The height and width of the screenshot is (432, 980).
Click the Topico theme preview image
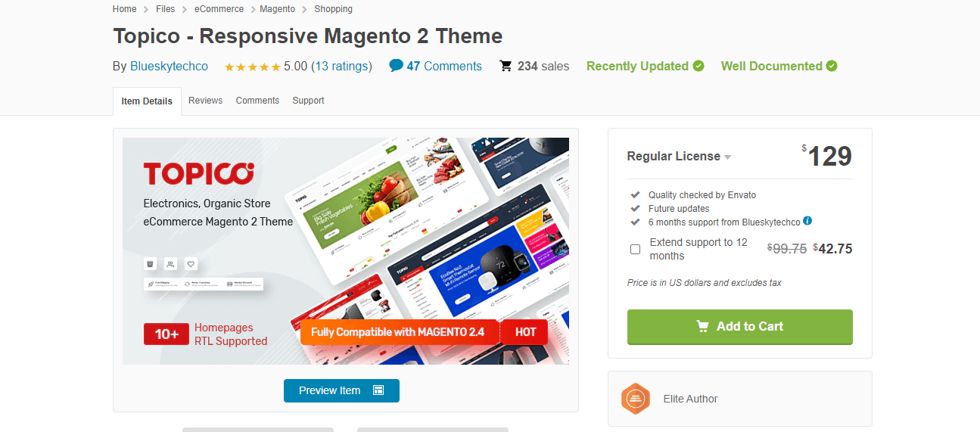point(346,251)
